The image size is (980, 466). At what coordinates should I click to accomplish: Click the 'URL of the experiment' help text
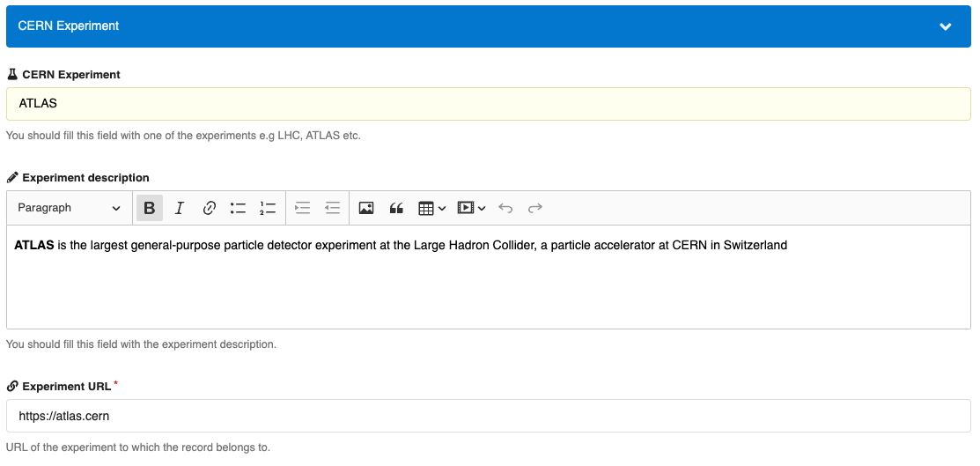138,448
